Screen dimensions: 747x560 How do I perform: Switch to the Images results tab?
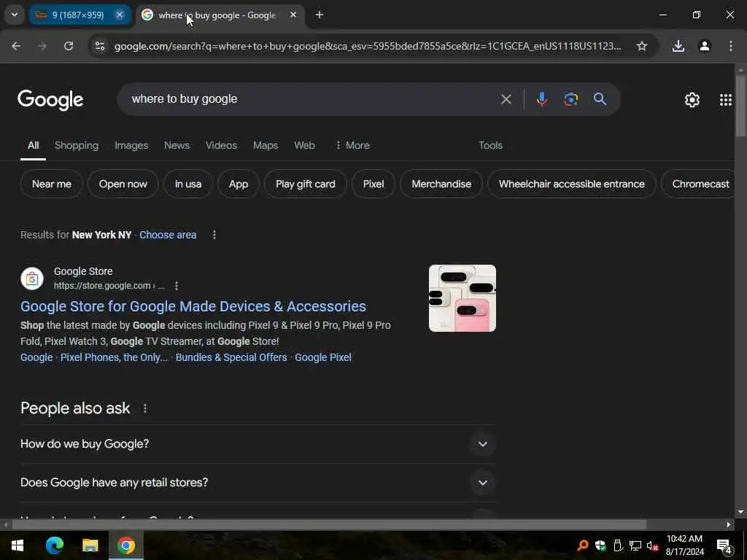(131, 145)
